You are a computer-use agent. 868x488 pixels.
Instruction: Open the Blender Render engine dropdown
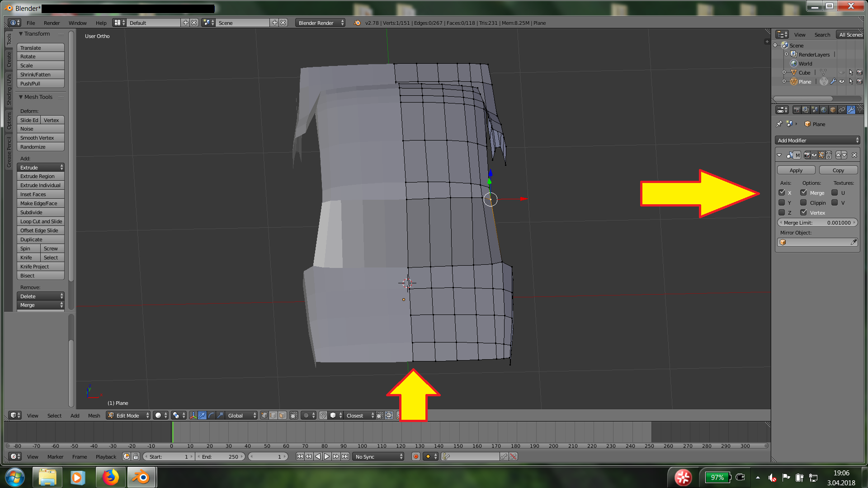320,23
